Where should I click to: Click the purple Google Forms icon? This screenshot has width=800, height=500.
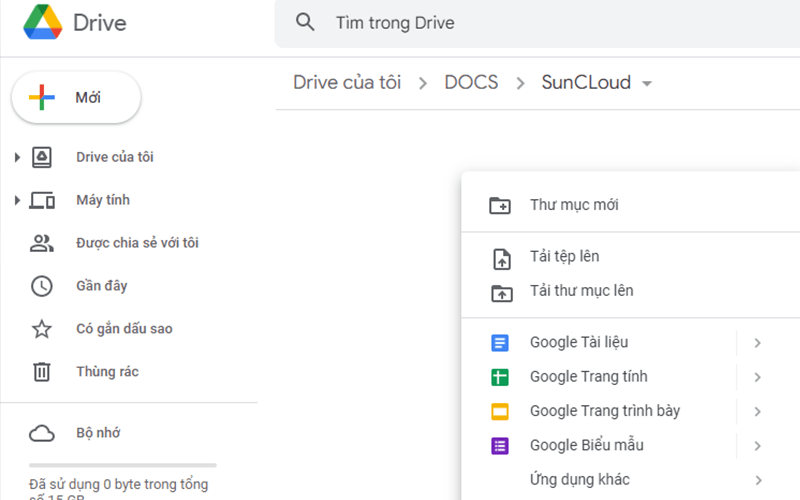500,446
